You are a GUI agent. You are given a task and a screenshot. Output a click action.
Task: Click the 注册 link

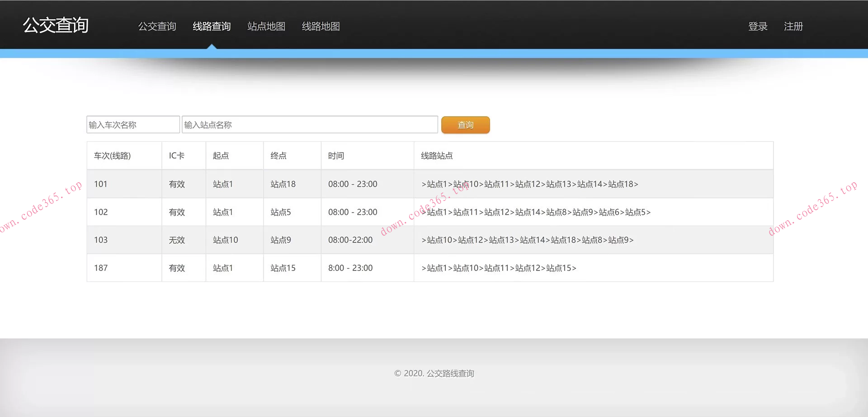click(x=793, y=27)
